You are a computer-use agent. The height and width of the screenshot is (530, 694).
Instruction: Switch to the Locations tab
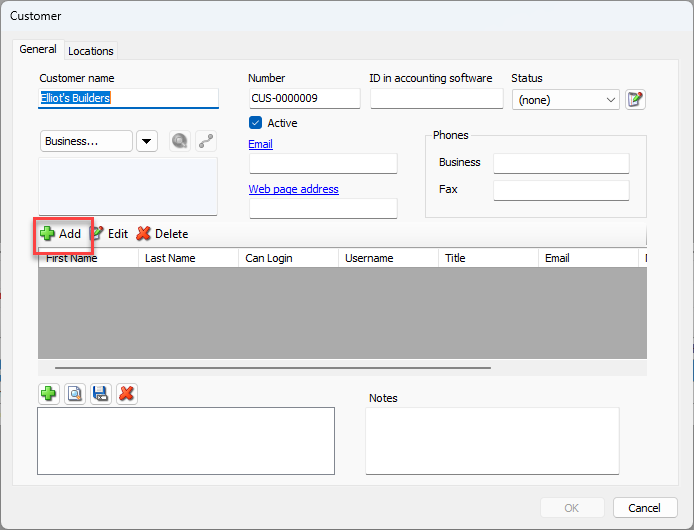(91, 51)
